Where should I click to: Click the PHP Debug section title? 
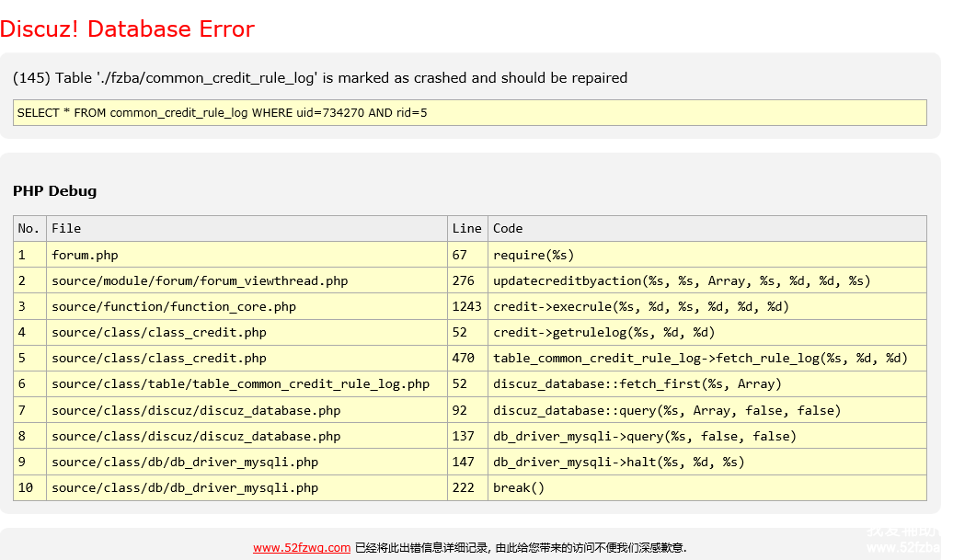pyautogui.click(x=54, y=191)
